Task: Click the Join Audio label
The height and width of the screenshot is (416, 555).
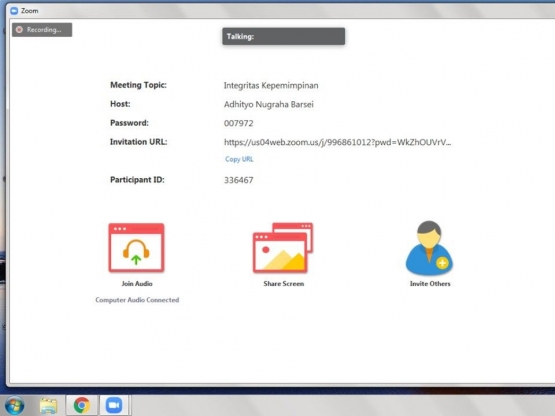Action: (x=137, y=284)
